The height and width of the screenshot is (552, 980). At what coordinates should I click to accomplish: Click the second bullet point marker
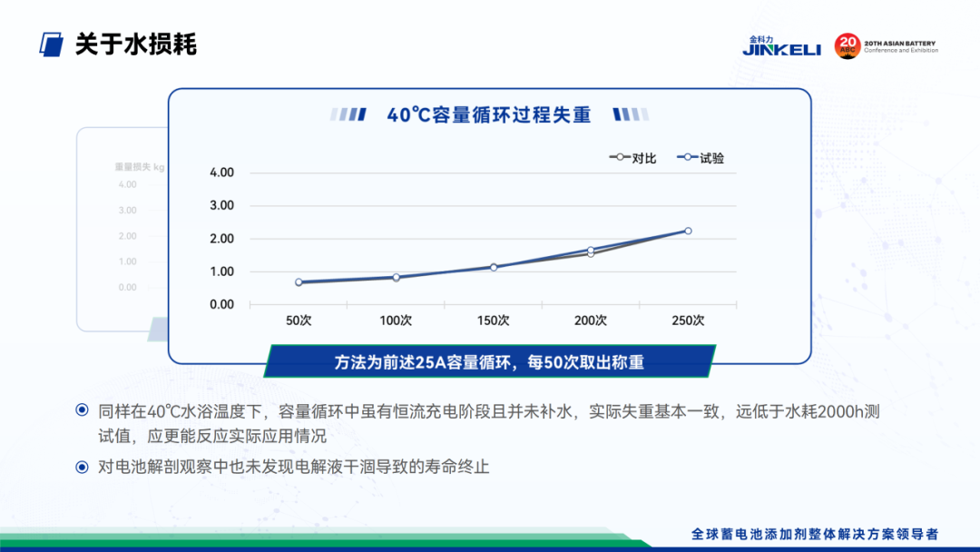pyautogui.click(x=83, y=467)
